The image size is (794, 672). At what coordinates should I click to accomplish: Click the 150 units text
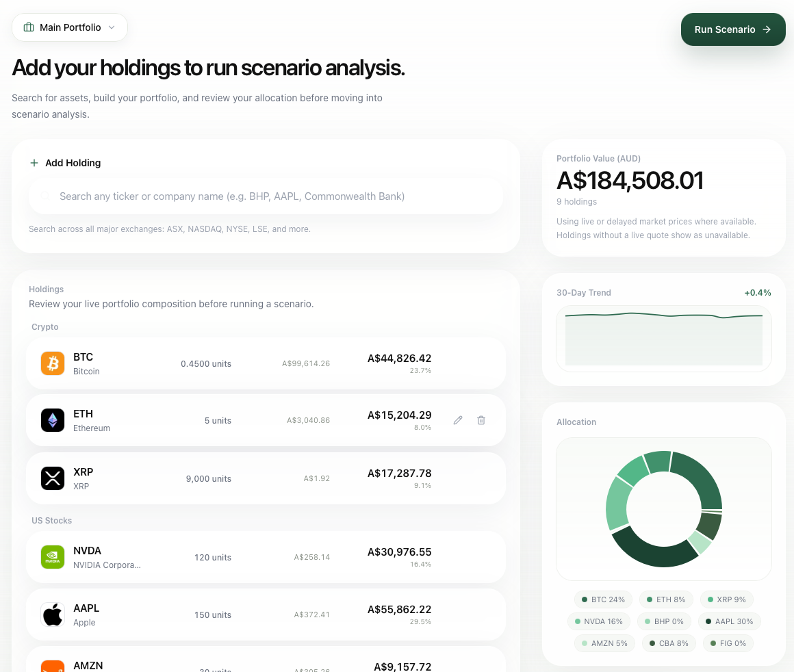(213, 615)
